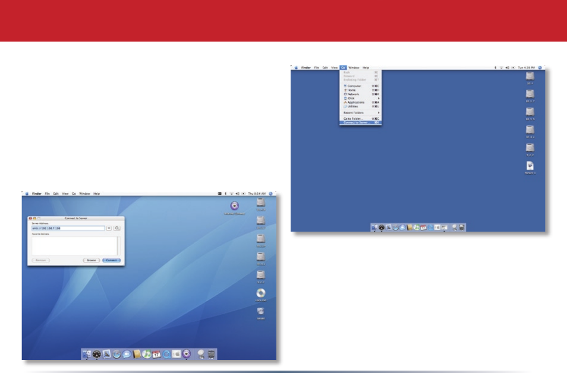Open Edit menu in the Thu 9:54 AM desktop
567x392 pixels.
tap(56, 194)
